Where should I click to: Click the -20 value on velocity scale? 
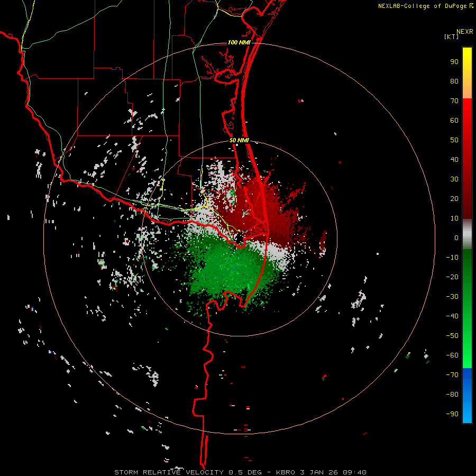pyautogui.click(x=452, y=277)
